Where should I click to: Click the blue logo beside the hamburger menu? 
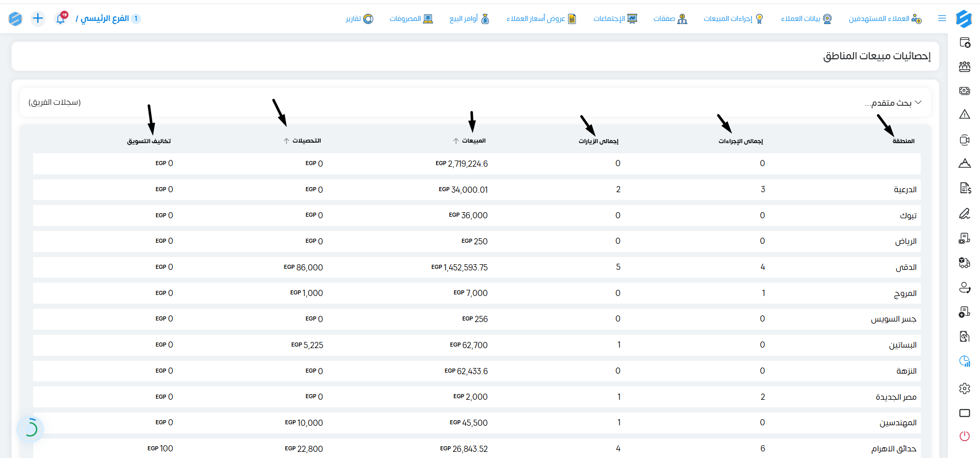(964, 19)
